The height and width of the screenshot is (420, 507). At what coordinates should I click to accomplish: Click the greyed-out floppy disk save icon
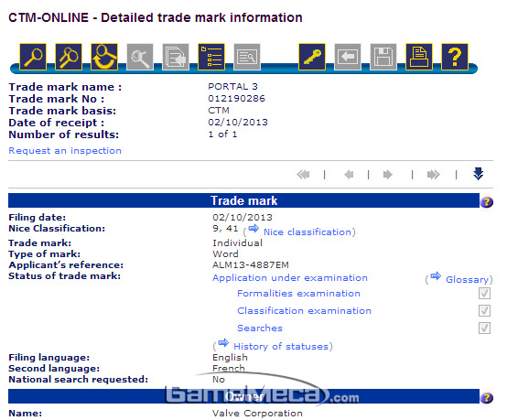click(x=383, y=57)
